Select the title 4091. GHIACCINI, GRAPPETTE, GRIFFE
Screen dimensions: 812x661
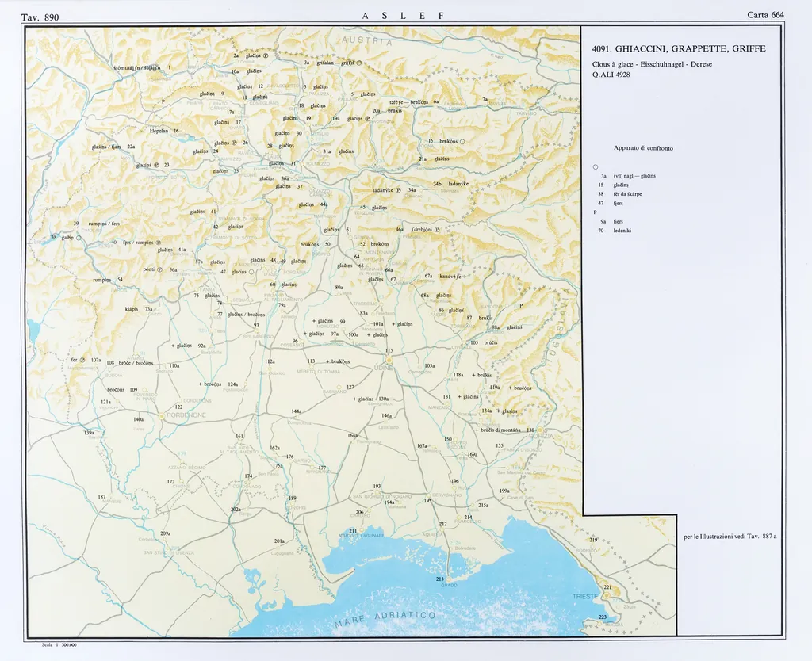[x=673, y=48]
